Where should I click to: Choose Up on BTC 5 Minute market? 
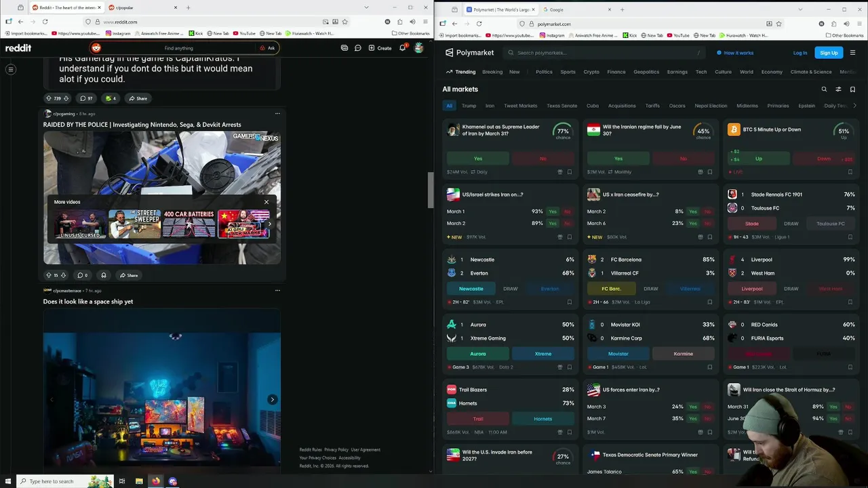tap(759, 159)
